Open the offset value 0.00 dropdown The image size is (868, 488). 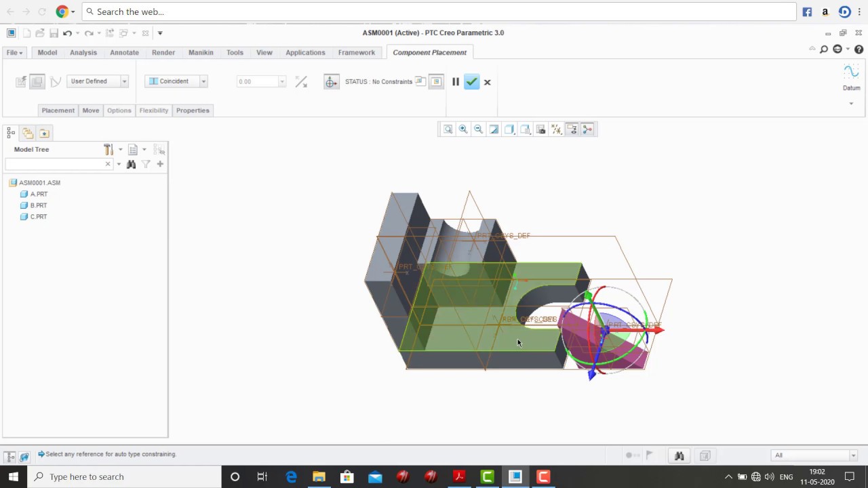click(x=281, y=82)
